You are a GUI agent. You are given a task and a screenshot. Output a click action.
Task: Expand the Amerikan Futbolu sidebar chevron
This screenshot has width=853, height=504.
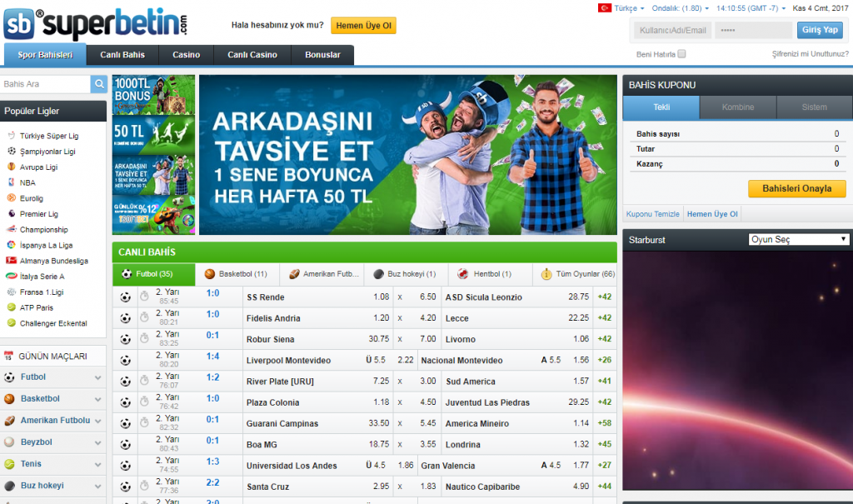coord(98,422)
